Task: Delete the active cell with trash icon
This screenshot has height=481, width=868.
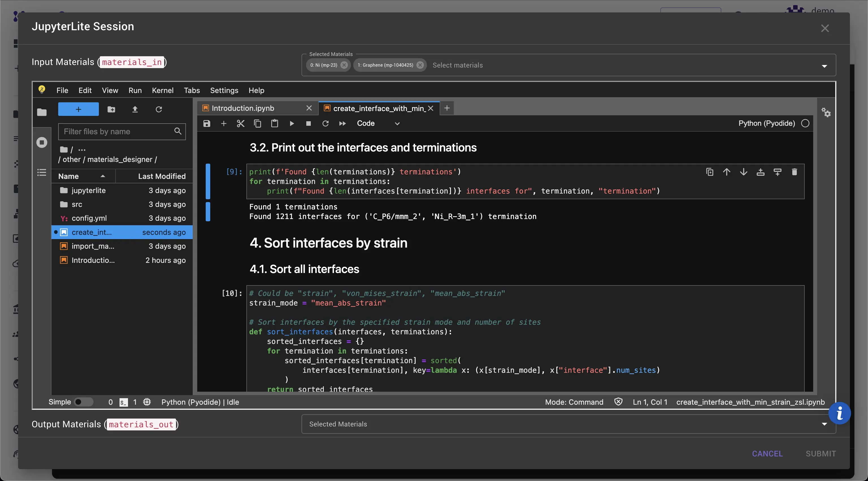Action: (x=794, y=172)
